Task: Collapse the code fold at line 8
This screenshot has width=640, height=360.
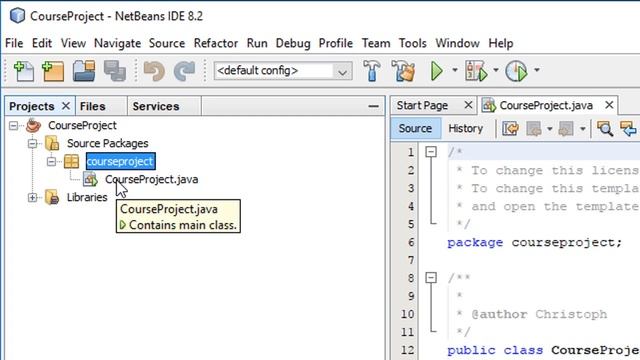Action: pyautogui.click(x=431, y=278)
